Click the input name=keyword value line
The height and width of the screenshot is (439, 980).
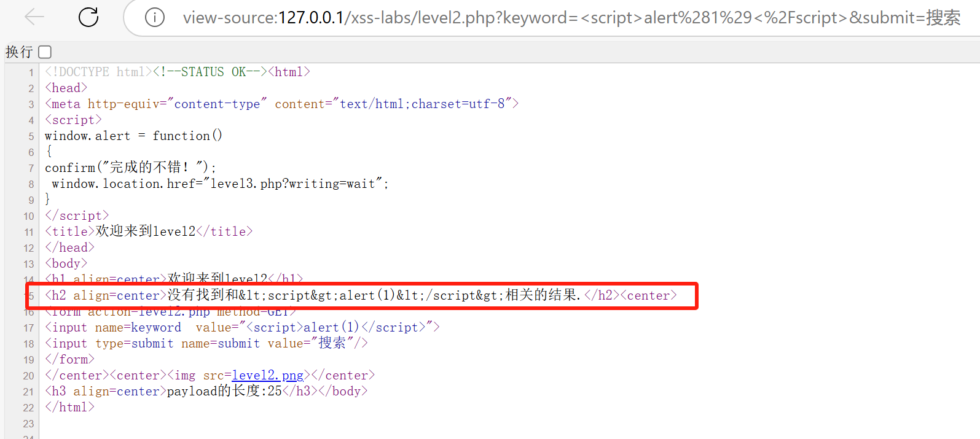pos(242,327)
